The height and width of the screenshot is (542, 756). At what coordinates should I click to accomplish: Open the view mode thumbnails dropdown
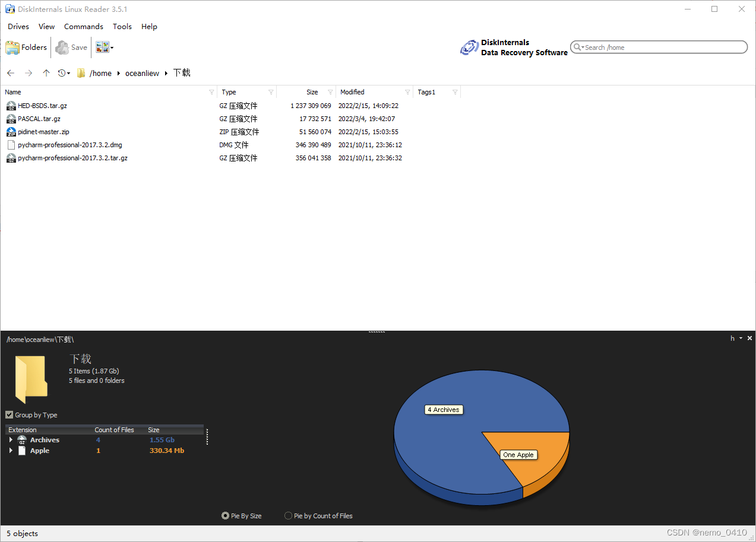pyautogui.click(x=104, y=47)
